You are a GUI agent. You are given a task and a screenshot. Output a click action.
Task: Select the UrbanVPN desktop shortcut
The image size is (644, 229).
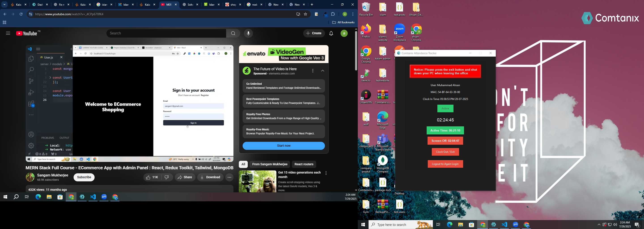(x=366, y=97)
